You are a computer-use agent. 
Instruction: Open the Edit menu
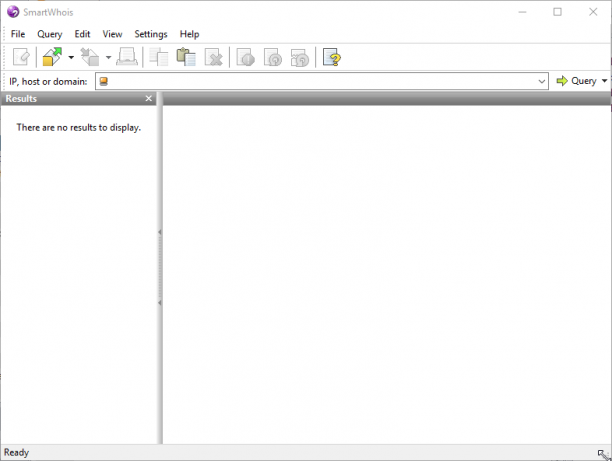[x=82, y=34]
